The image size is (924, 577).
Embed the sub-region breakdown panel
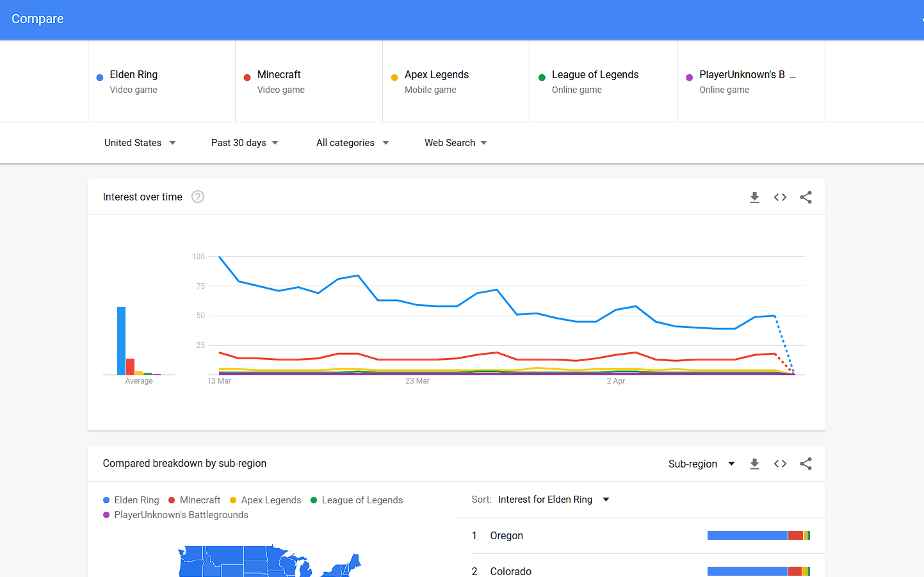pyautogui.click(x=780, y=464)
